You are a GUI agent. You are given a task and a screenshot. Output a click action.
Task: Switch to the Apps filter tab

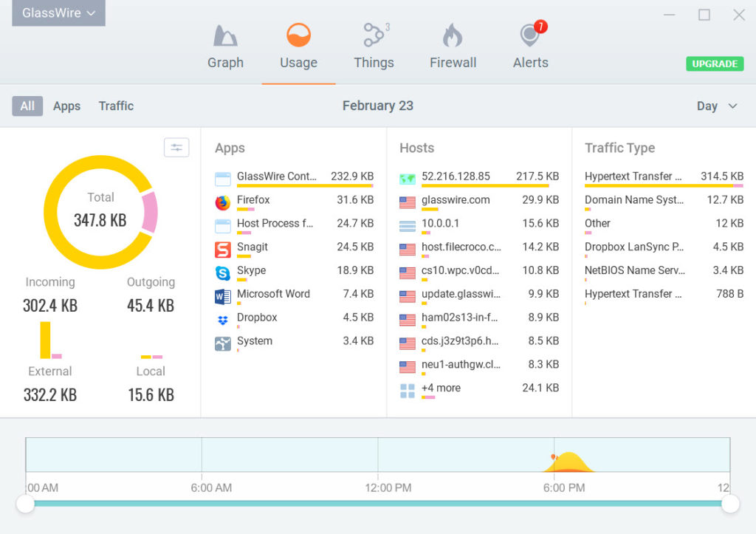pos(66,106)
